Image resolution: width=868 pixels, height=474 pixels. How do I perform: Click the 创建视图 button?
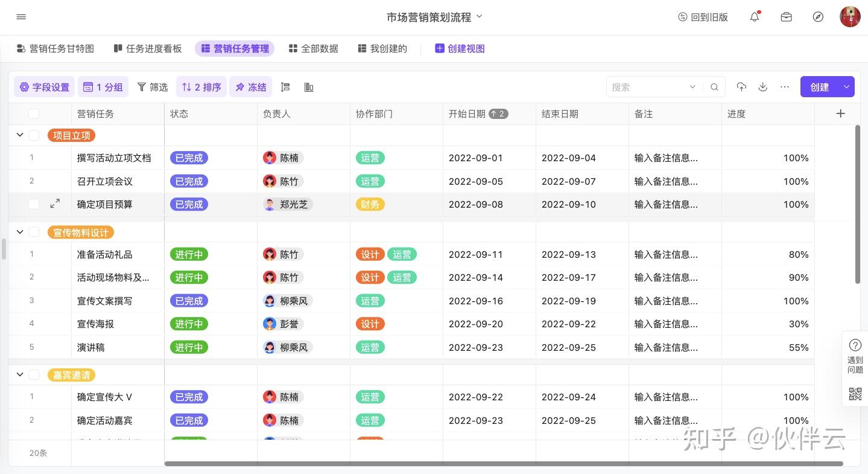coord(460,49)
